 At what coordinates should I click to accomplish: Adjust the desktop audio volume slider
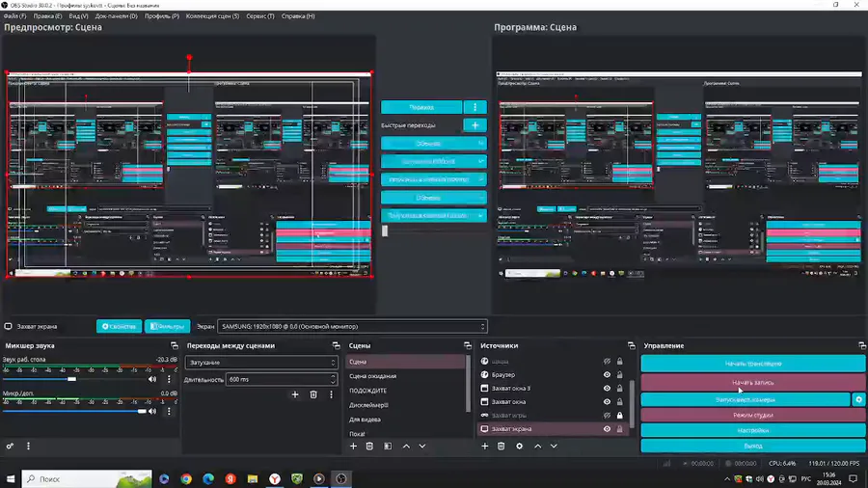pos(72,380)
